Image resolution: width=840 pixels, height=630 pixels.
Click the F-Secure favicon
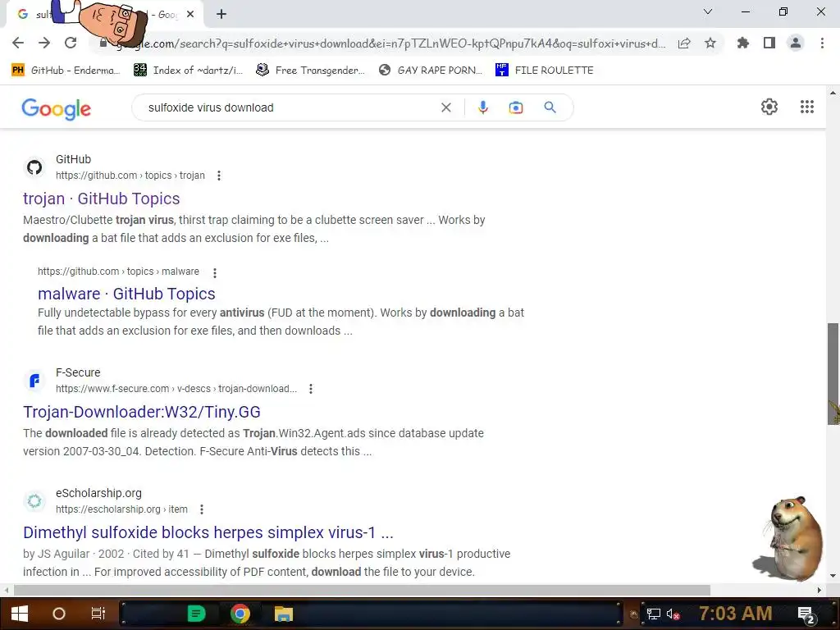[34, 381]
